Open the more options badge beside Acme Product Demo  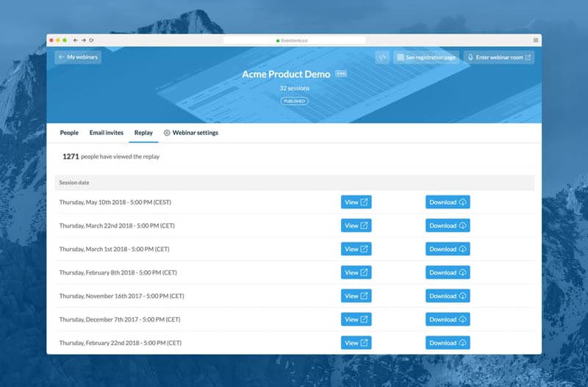pos(341,74)
